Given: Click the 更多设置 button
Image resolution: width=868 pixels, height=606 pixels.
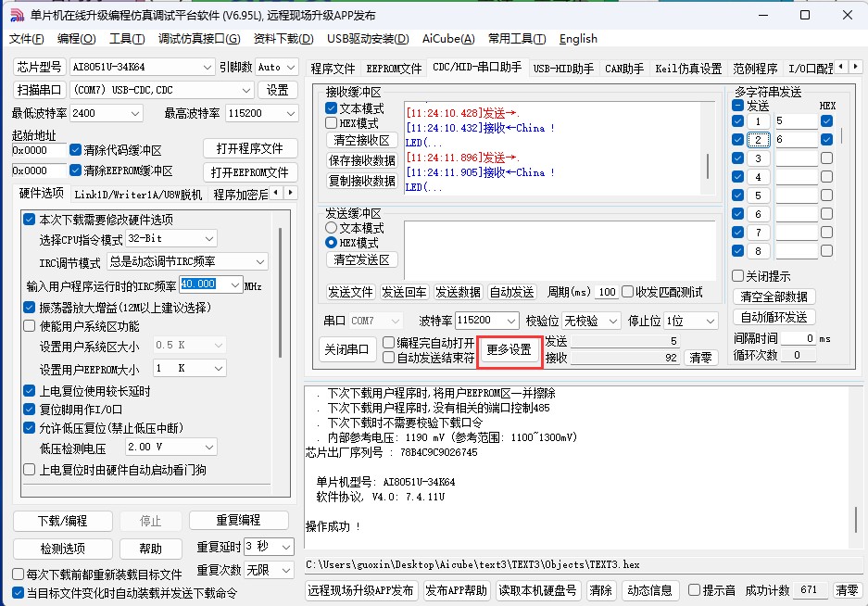Looking at the screenshot, I should (x=509, y=350).
